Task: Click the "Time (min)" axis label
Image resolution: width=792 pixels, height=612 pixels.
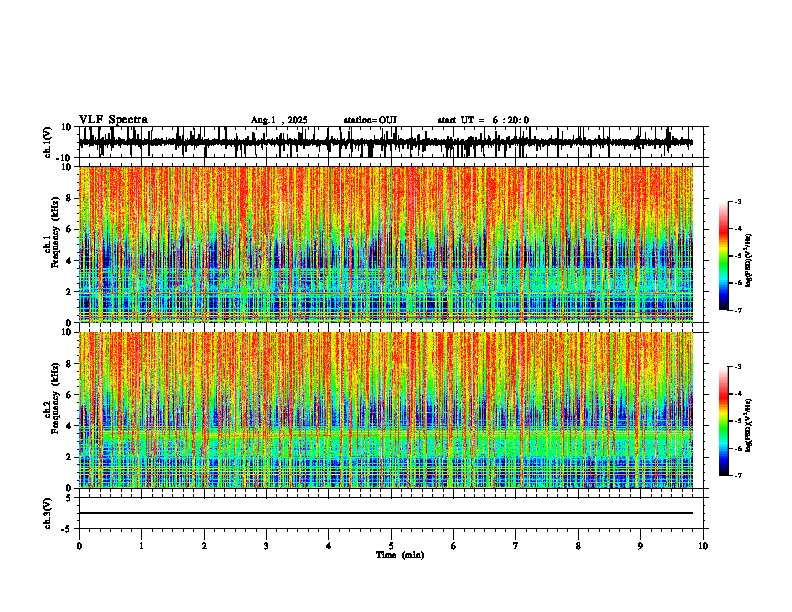Action: (400, 555)
